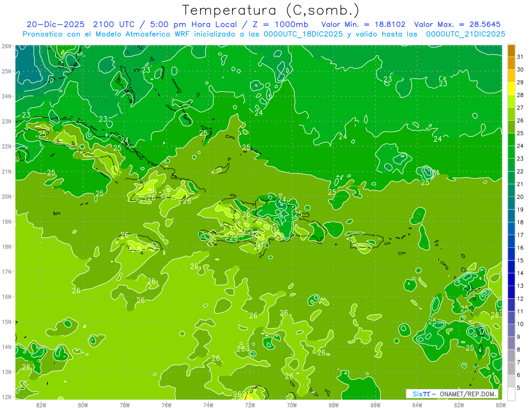Screen dimensions: 532x411
Task: Click the teal swatch between 19 and 20
Action: (511, 203)
